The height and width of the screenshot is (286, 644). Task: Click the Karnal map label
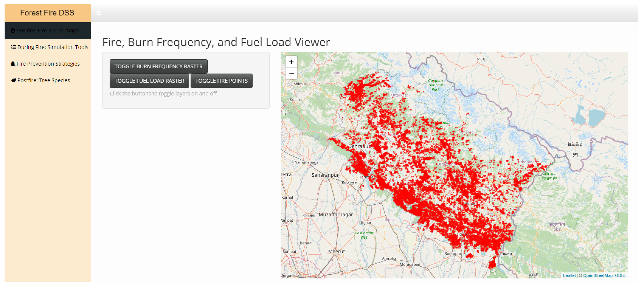287,197
